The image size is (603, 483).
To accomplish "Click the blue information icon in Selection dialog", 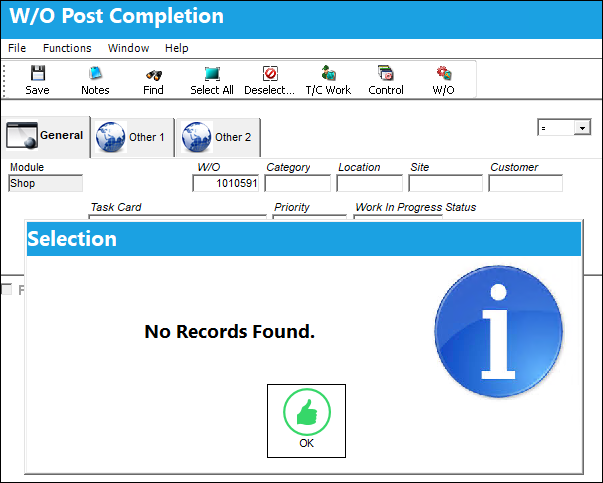I will pyautogui.click(x=498, y=331).
